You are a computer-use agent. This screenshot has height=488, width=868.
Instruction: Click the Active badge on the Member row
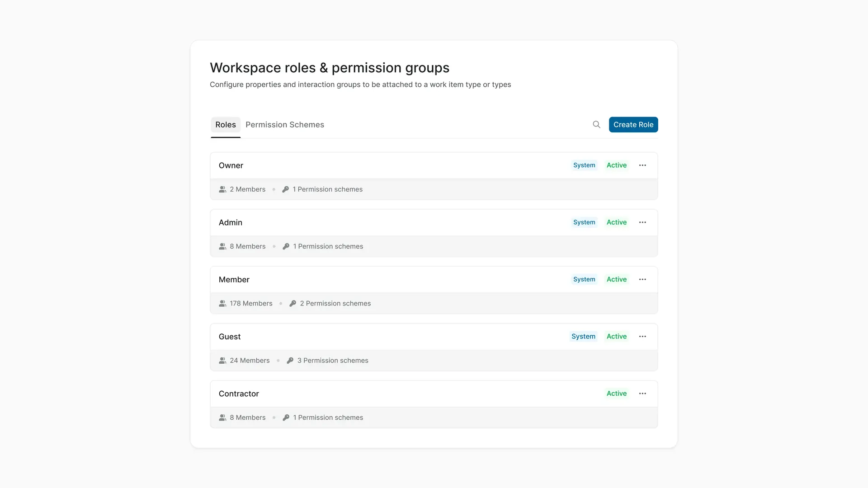(617, 279)
